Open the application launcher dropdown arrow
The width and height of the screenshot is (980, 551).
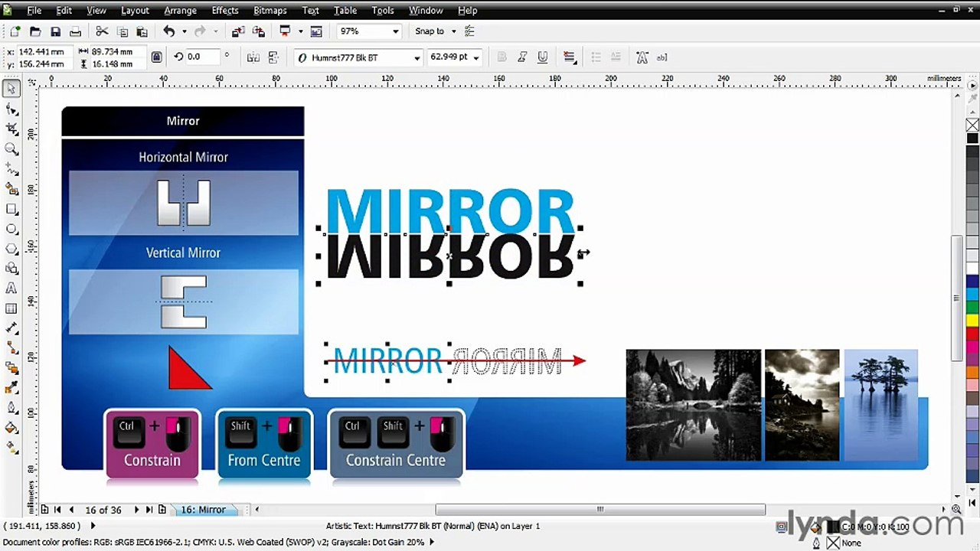pyautogui.click(x=300, y=31)
